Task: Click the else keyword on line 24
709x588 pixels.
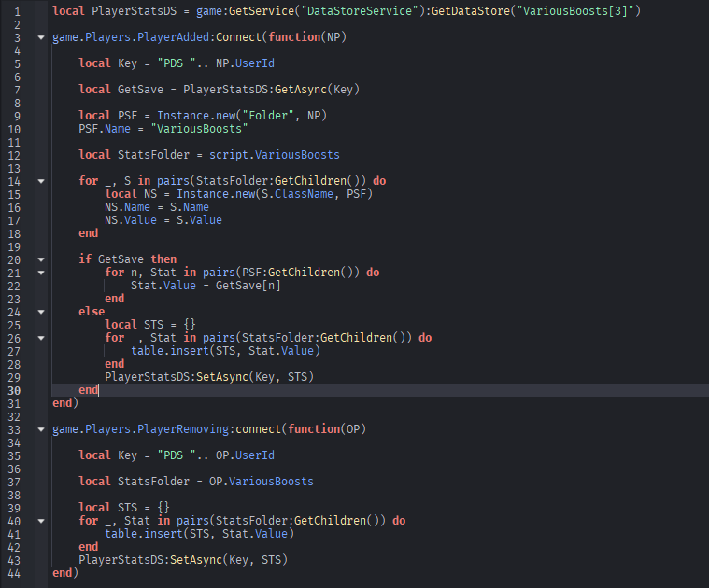Action: (92, 312)
